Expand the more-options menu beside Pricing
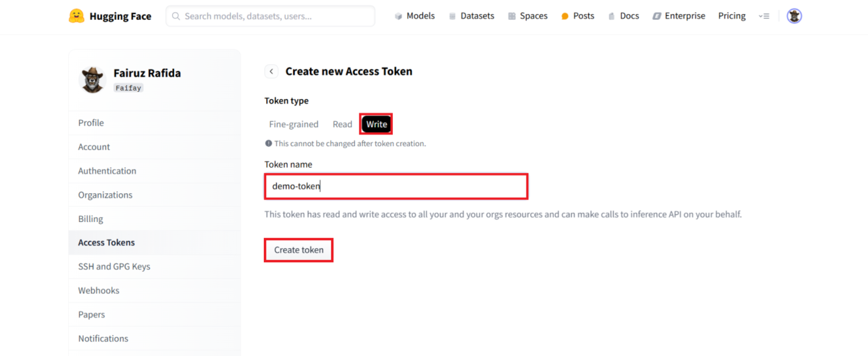 pos(764,16)
